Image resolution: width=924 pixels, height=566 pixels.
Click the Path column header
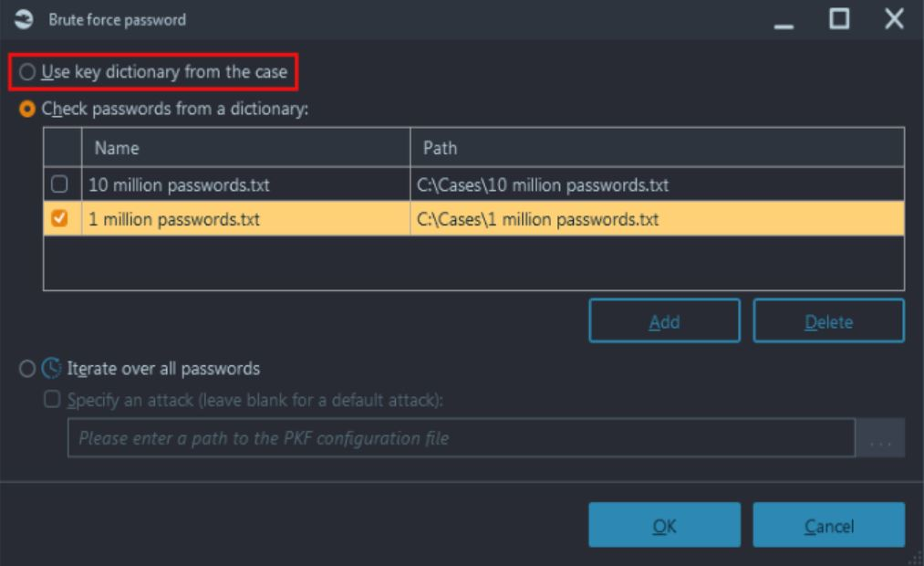(x=657, y=147)
